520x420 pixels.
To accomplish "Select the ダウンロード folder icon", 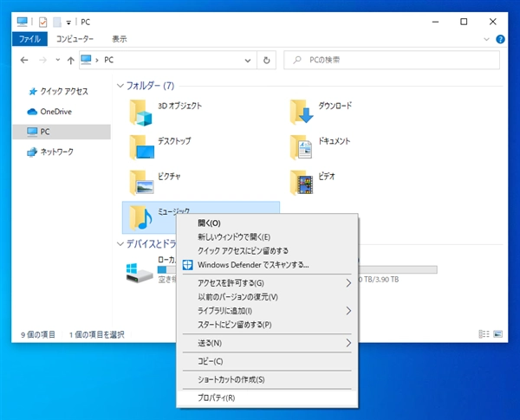I will (301, 112).
